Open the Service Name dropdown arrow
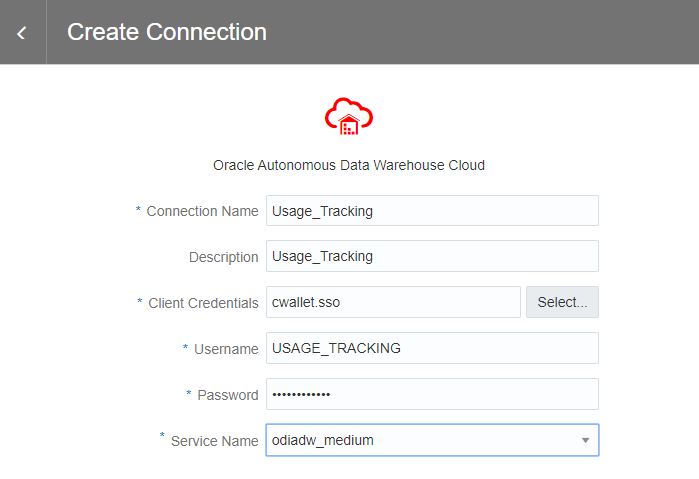Image resolution: width=699 pixels, height=479 pixels. click(x=584, y=440)
